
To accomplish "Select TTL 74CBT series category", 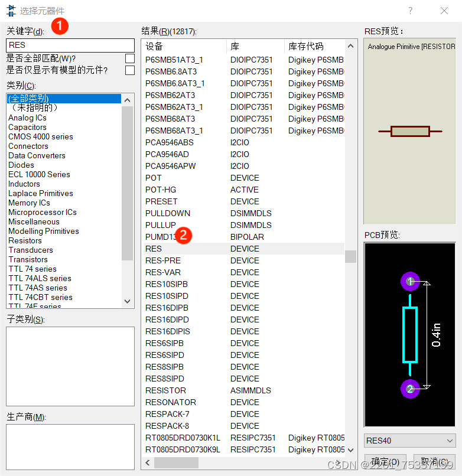I will 40,297.
